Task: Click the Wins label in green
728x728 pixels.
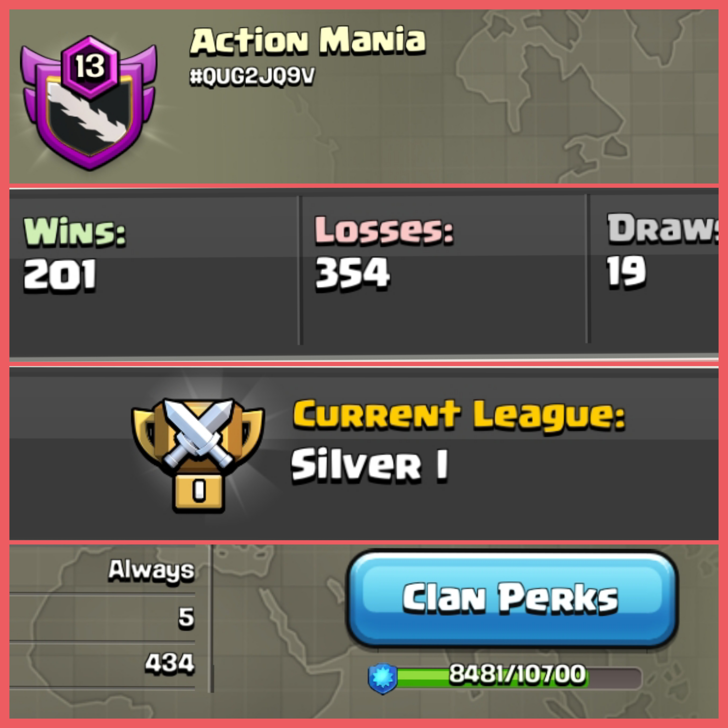Action: pos(75,231)
